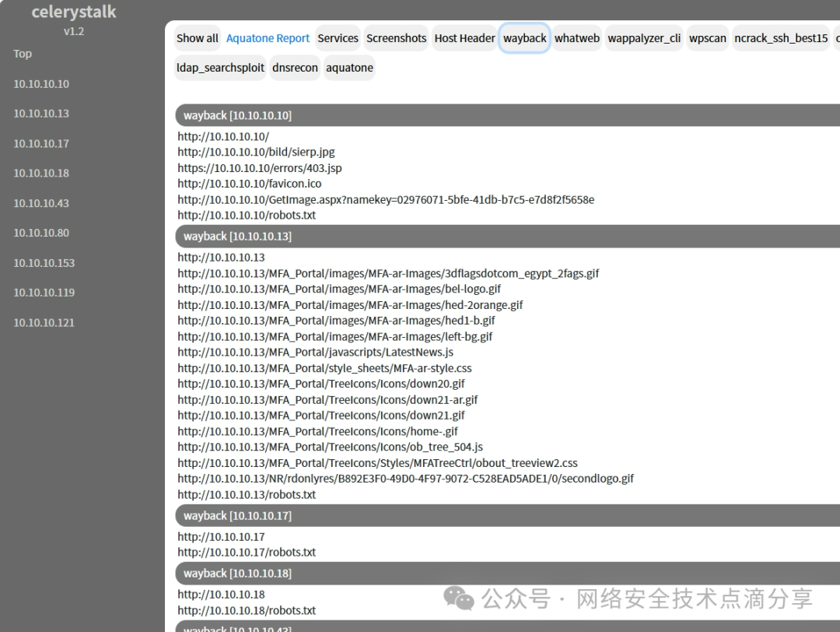
Task: Click the 3dflagsdotcom_egypt_2fags.gif URL
Action: (x=388, y=273)
